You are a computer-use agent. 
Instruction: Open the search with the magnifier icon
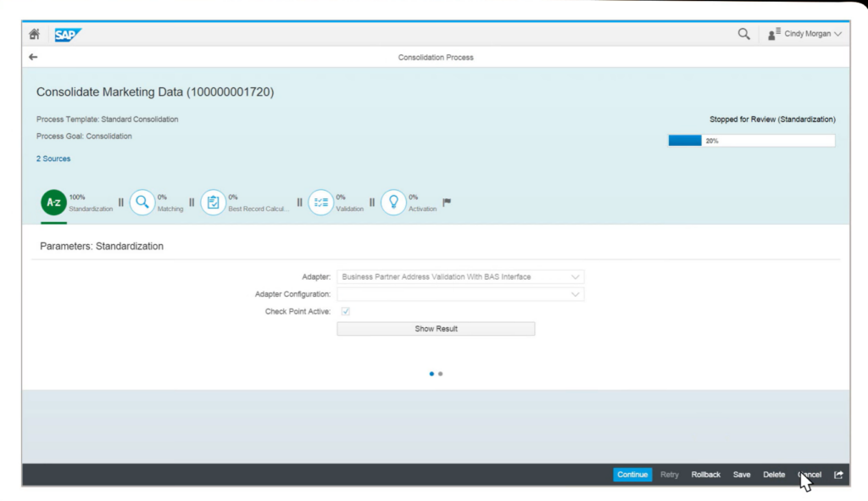[743, 34]
